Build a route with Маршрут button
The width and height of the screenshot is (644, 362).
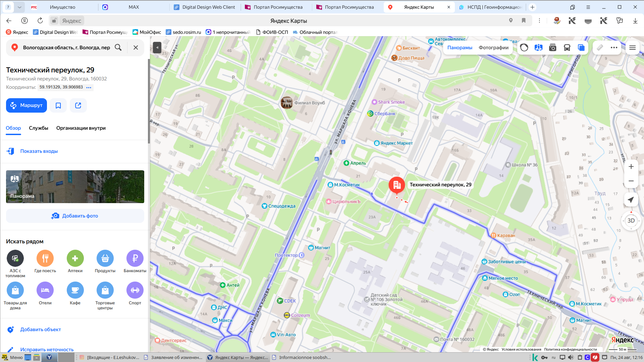coord(26,105)
